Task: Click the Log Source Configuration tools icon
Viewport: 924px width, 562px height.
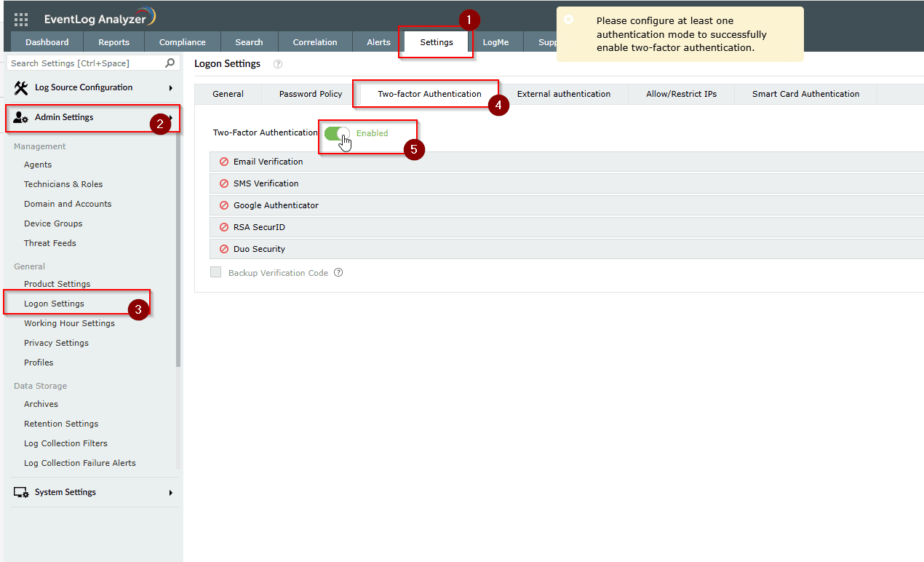Action: point(21,88)
